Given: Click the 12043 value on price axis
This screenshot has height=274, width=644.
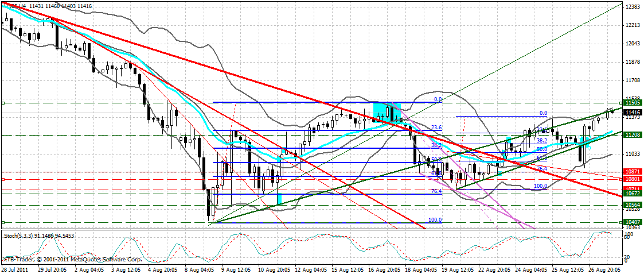Looking at the screenshot, I should (633, 44).
